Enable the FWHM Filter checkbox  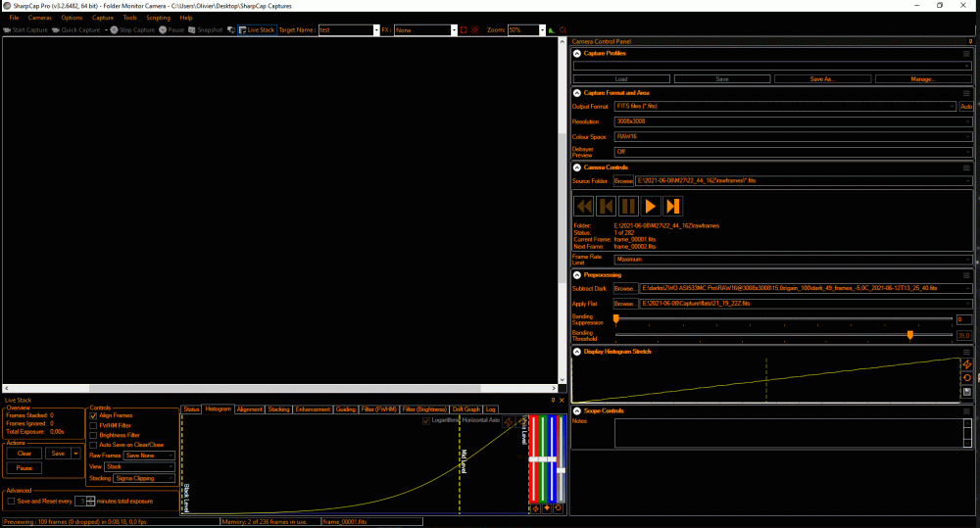93,425
